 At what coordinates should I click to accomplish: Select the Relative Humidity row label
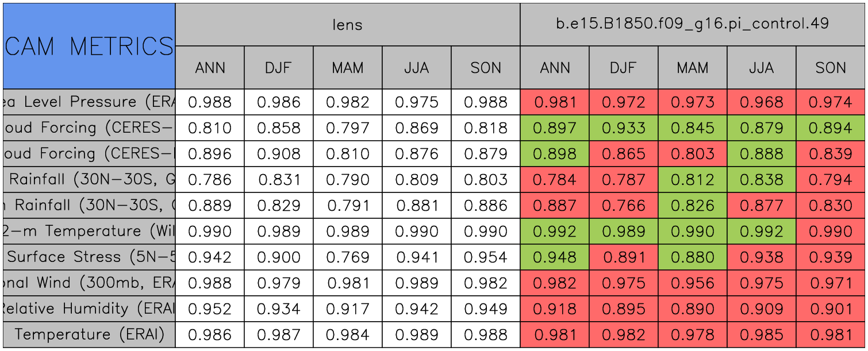[89, 309]
